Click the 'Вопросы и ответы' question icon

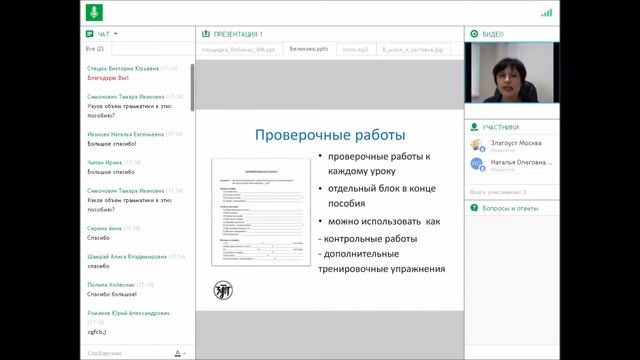tap(474, 208)
